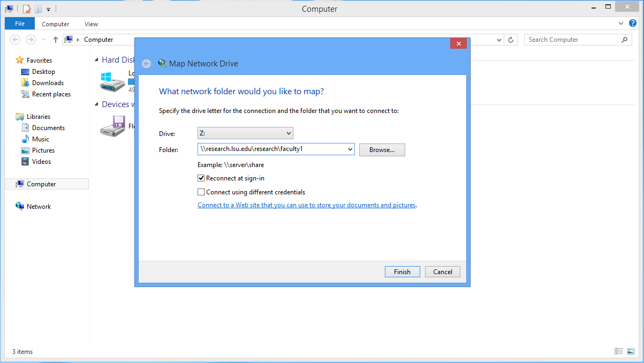644x363 pixels.
Task: Open the Drive letter dropdown
Action: (x=288, y=133)
